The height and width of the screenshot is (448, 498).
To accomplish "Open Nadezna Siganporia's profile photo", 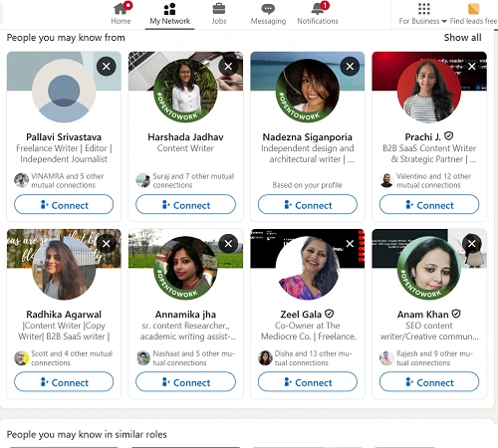I will pyautogui.click(x=308, y=91).
